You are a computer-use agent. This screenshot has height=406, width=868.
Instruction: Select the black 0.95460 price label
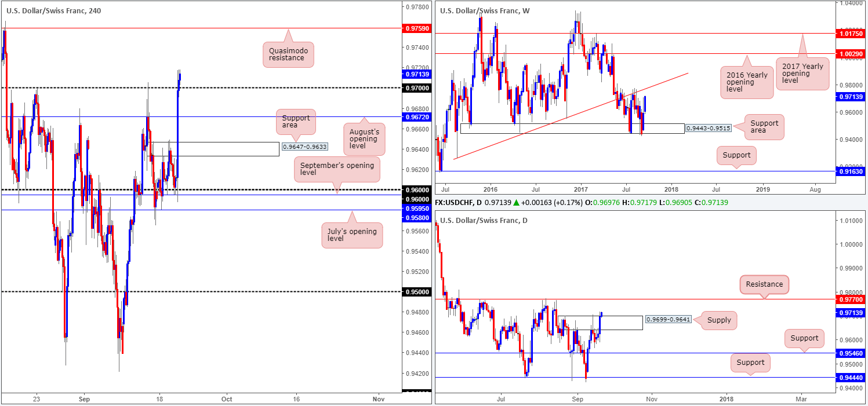tap(851, 353)
